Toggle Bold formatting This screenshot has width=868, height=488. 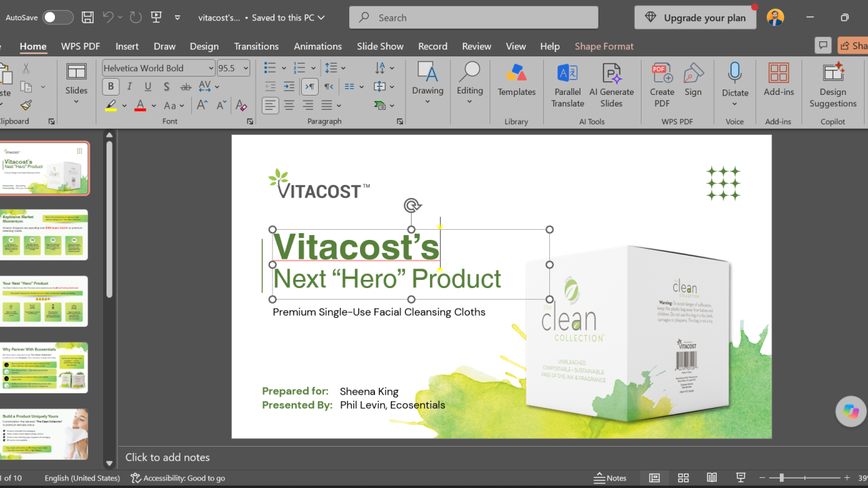click(x=111, y=87)
